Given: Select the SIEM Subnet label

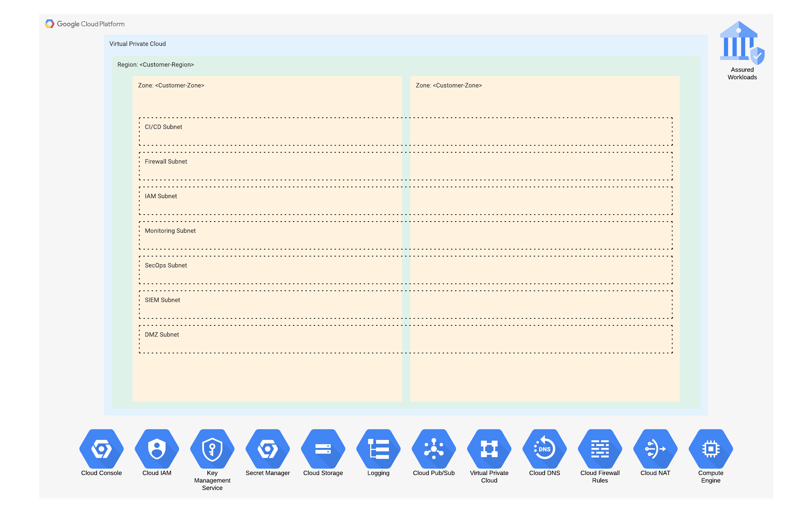Looking at the screenshot, I should pyautogui.click(x=162, y=300).
